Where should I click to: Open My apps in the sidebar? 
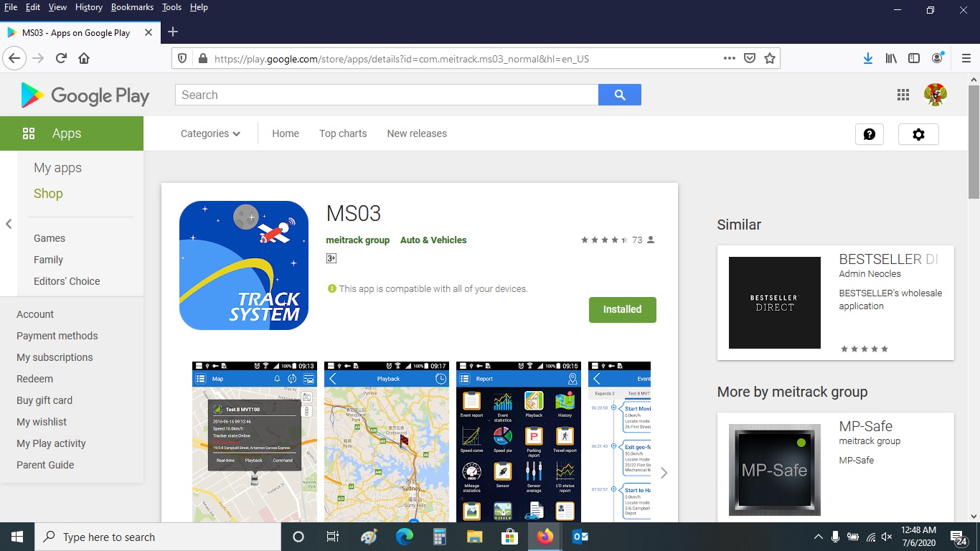58,168
